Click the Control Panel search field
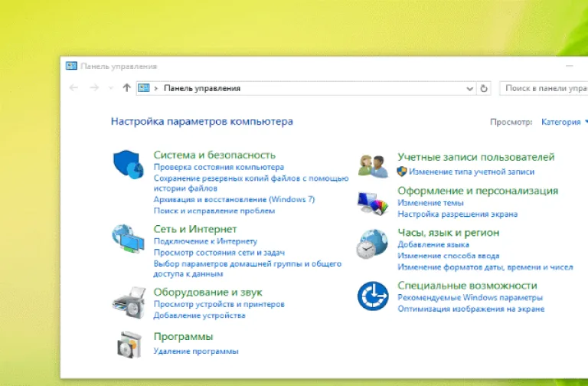This screenshot has width=588, height=386. 544,89
